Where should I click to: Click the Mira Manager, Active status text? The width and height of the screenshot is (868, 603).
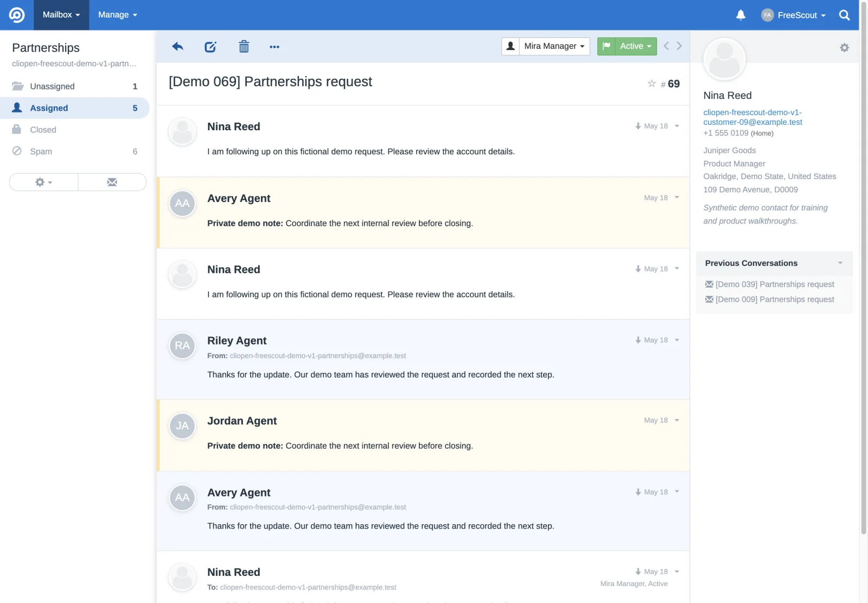coord(634,584)
